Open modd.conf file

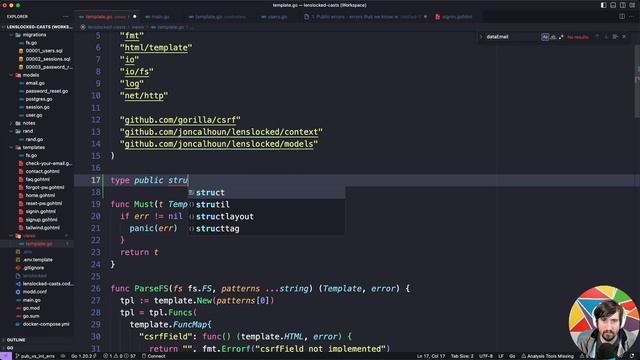[35, 292]
